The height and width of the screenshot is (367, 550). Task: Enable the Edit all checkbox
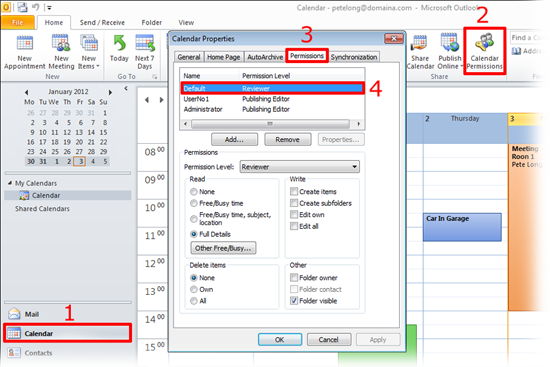click(294, 226)
